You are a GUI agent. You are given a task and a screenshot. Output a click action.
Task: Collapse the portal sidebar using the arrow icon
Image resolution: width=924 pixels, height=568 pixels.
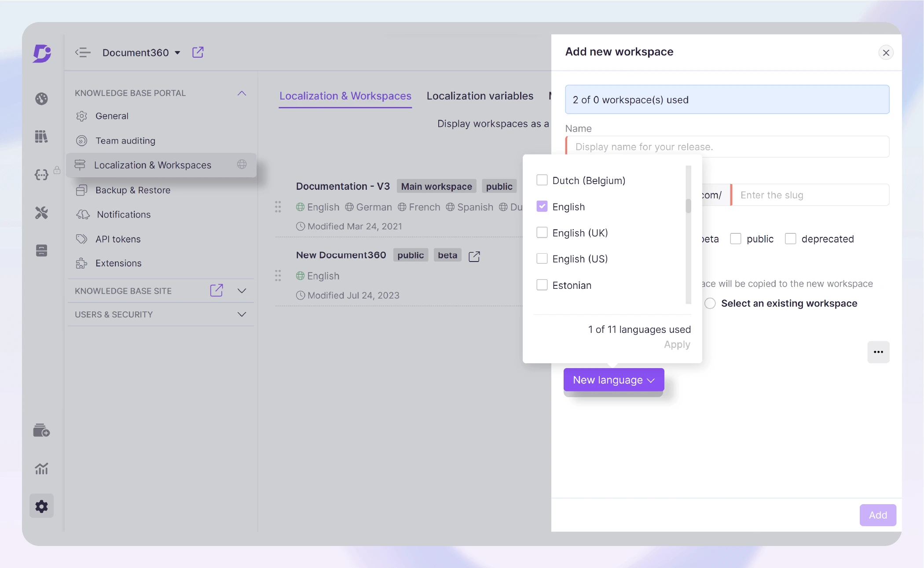(x=82, y=52)
